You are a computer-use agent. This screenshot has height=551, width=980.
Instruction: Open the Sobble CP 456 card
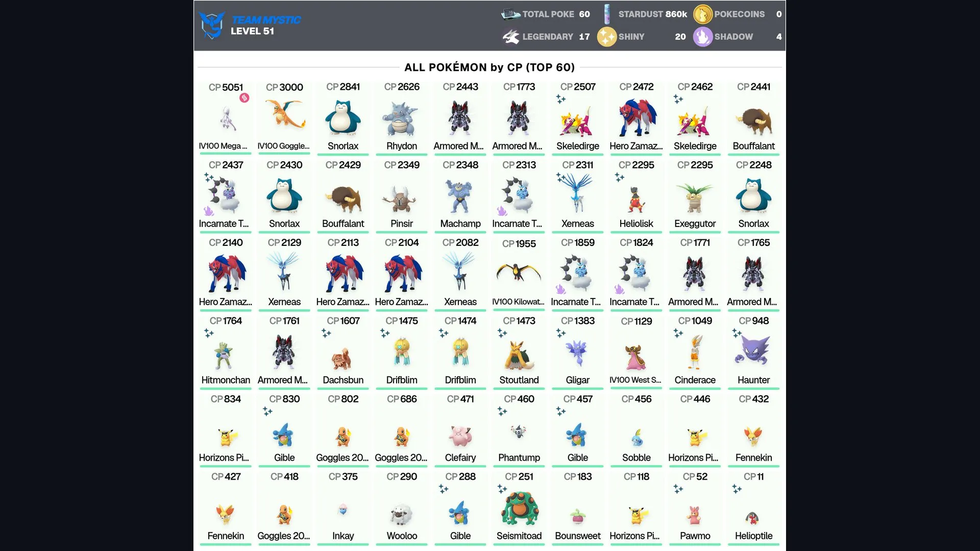[636, 431]
